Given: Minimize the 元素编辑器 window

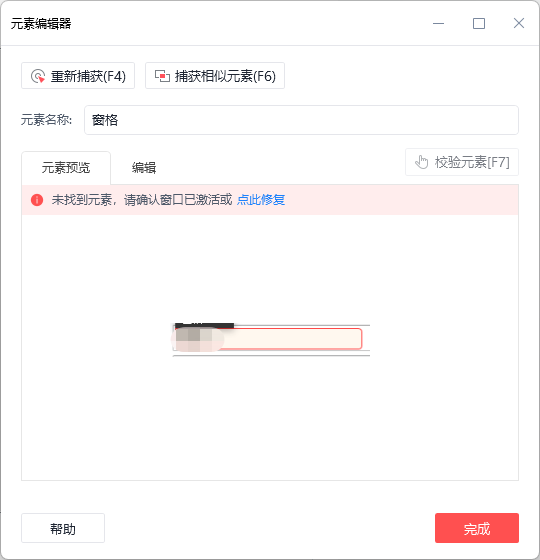Looking at the screenshot, I should point(439,24).
